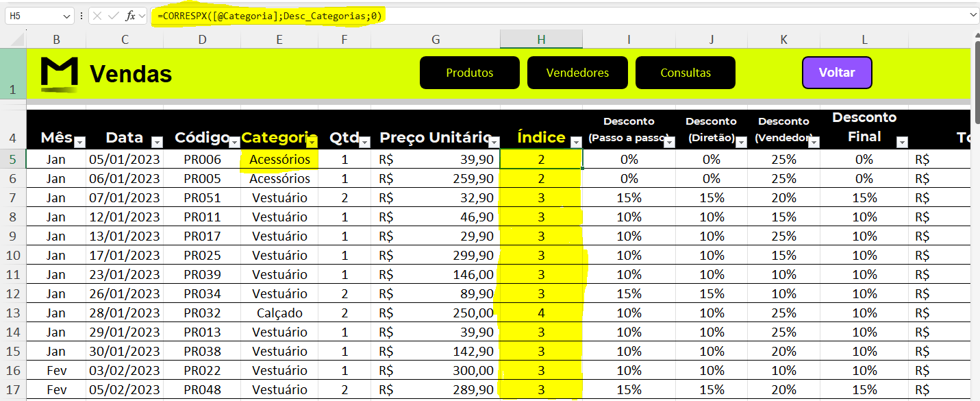This screenshot has height=401, width=980.
Task: Select Índice cell H5 with value 2
Action: pyautogui.click(x=541, y=159)
